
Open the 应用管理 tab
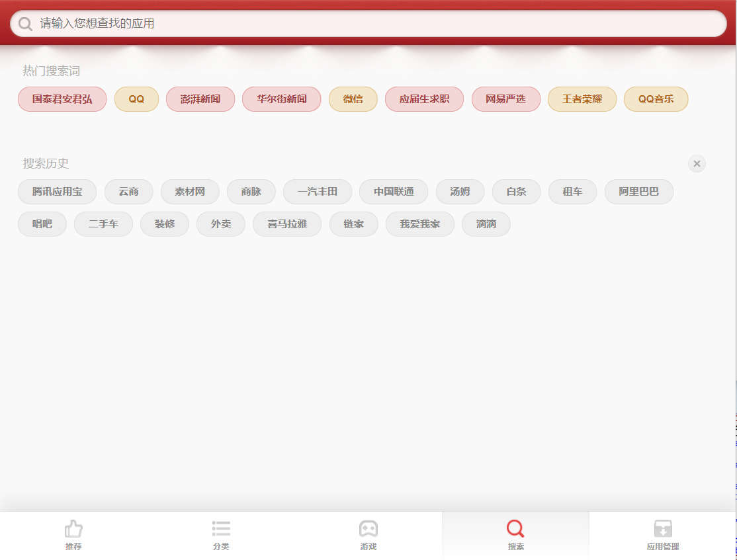click(x=663, y=535)
